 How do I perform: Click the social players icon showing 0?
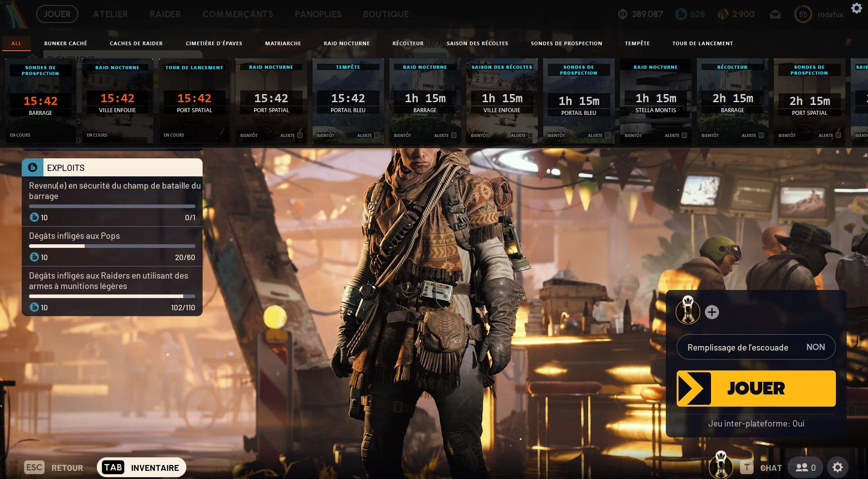(x=805, y=467)
